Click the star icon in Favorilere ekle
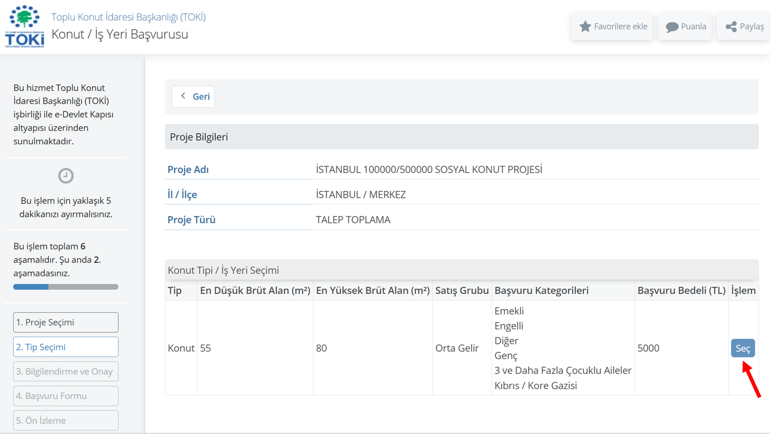This screenshot has height=434, width=770. 586,27
